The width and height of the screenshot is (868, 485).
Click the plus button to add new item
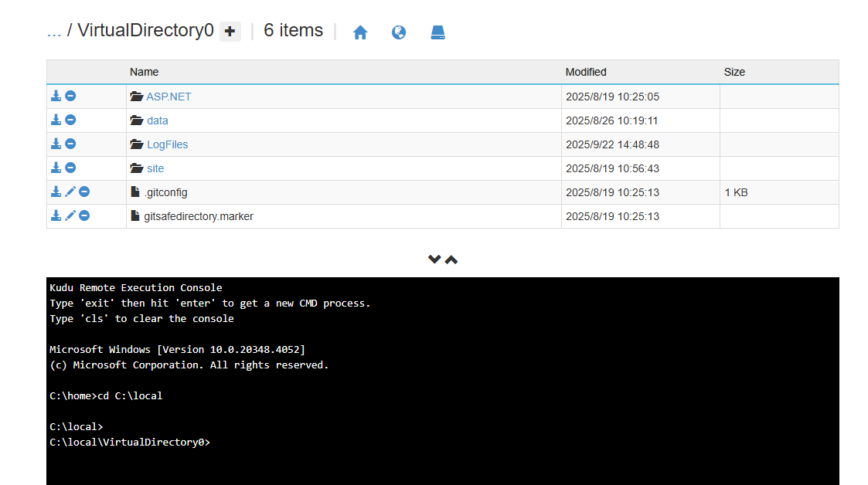(x=230, y=32)
